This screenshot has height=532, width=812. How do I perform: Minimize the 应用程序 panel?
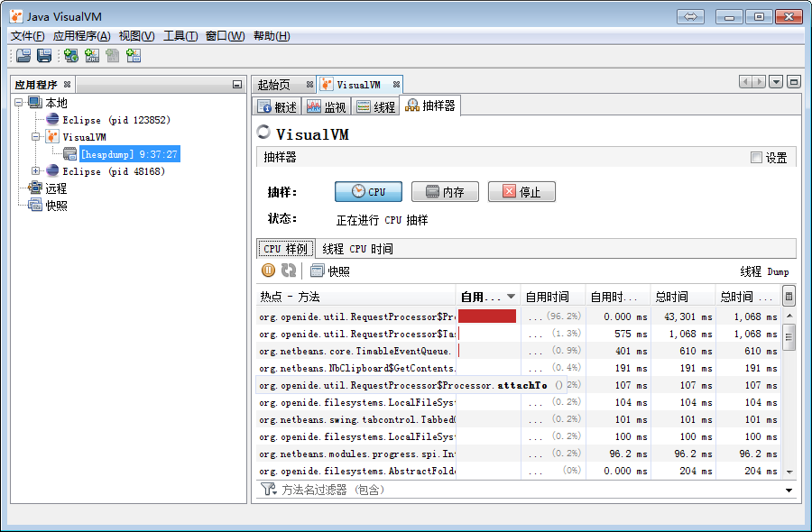[x=237, y=85]
